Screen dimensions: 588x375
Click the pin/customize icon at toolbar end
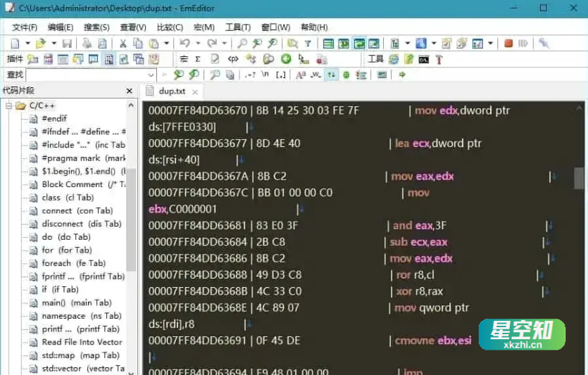click(x=544, y=44)
